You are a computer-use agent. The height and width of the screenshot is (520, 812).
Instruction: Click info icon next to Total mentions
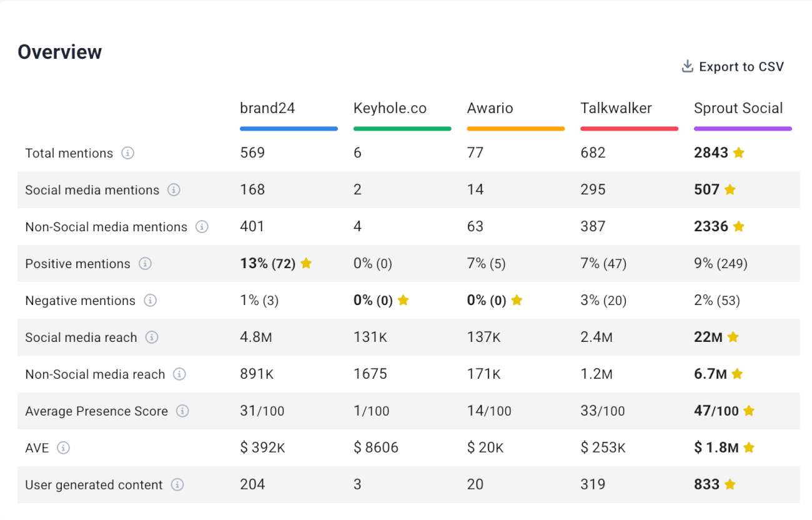coord(127,153)
